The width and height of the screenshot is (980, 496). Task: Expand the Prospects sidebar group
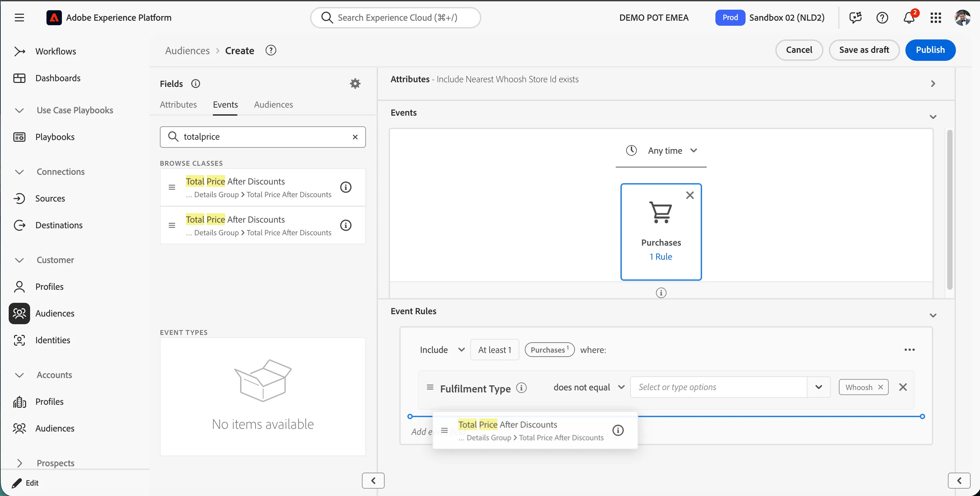click(x=19, y=463)
